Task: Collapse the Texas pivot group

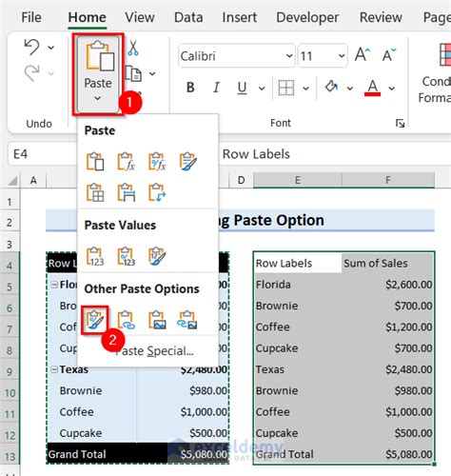Action: coord(54,369)
